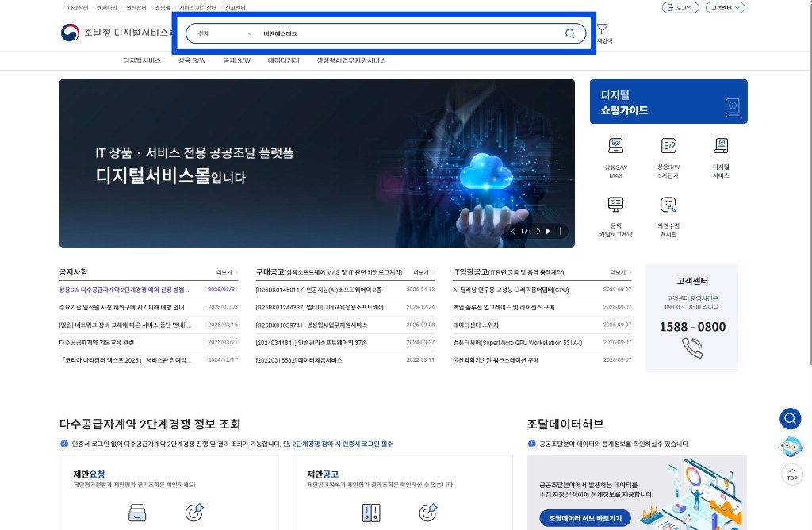Image resolution: width=812 pixels, height=530 pixels.
Task: Expand the 고객센터 dropdown at top right
Action: (x=725, y=8)
